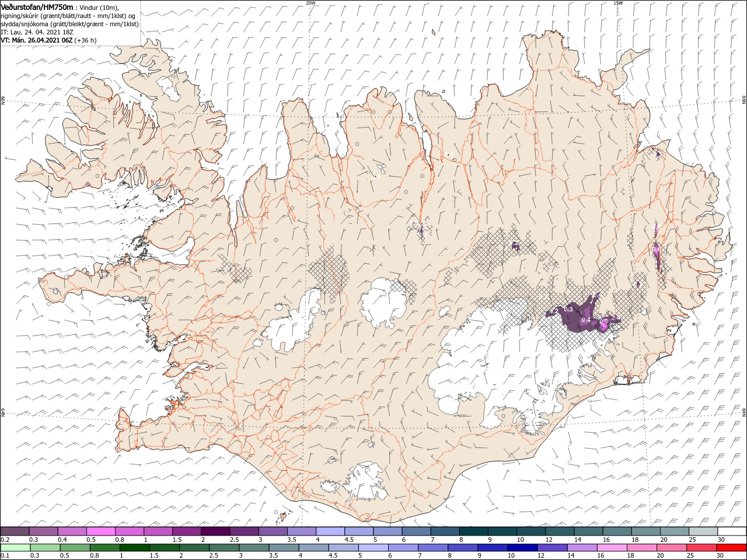Pick upper scale grey swatch at 20
The height and width of the screenshot is (560, 747).
(675, 531)
